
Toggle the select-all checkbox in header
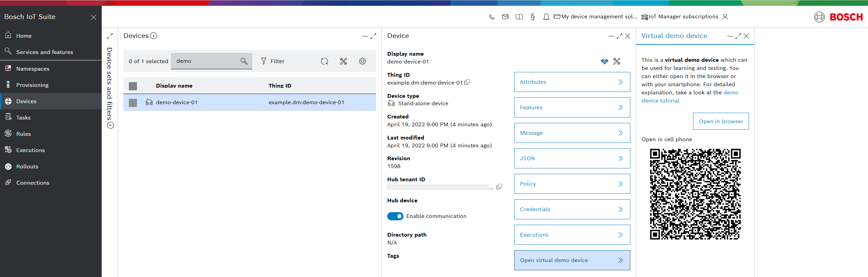[x=133, y=86]
